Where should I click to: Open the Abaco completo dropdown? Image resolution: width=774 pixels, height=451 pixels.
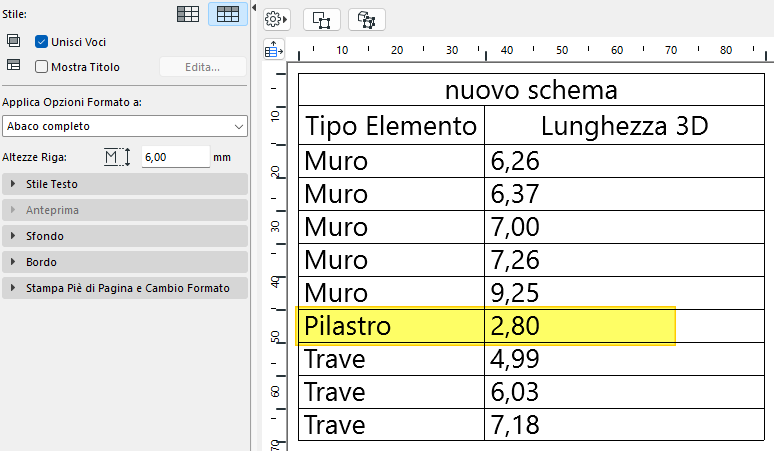point(125,126)
